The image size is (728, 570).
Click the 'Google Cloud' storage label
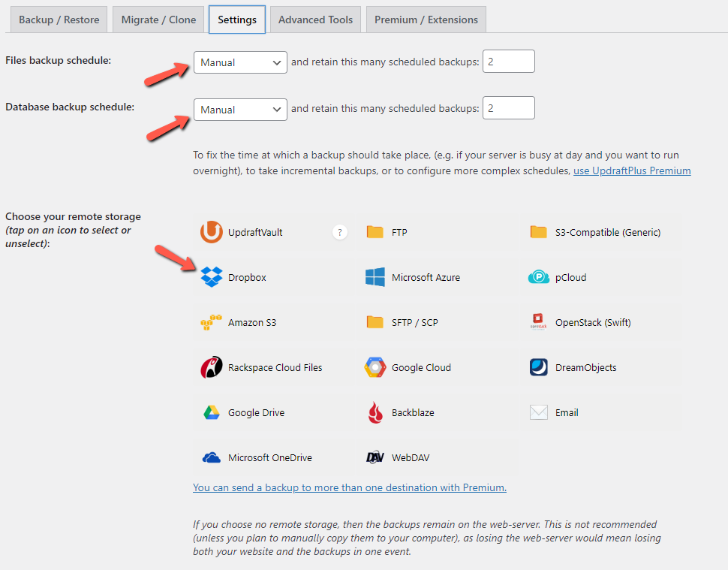point(421,367)
